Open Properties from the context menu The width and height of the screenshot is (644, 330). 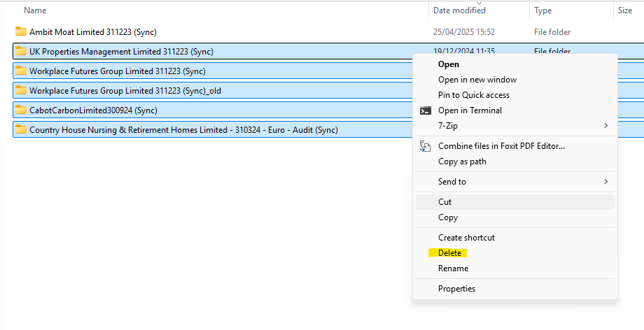tap(456, 289)
